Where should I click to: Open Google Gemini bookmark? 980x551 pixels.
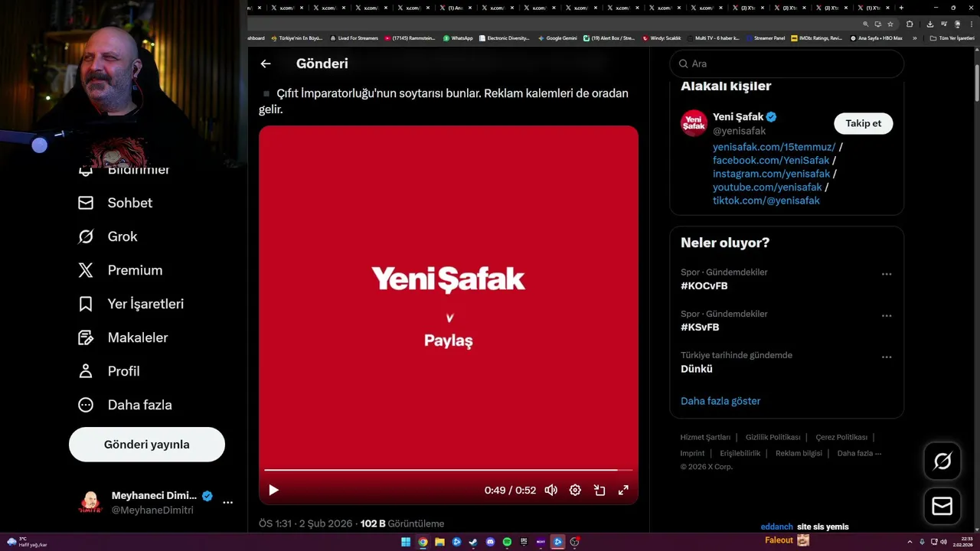point(557,38)
